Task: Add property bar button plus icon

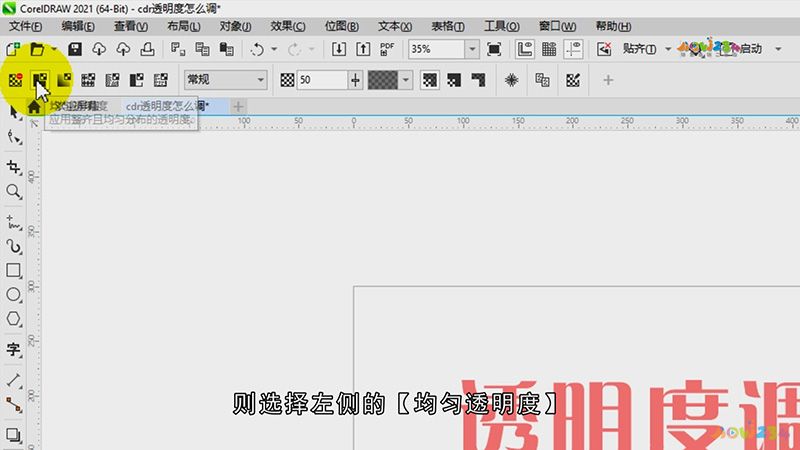Action: click(x=608, y=80)
